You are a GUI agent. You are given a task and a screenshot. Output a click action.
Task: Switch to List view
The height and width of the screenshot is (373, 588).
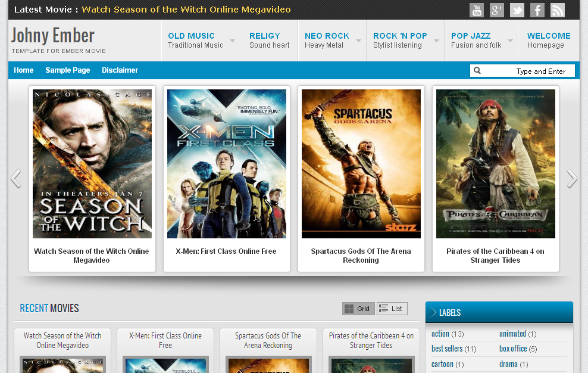[x=392, y=309]
